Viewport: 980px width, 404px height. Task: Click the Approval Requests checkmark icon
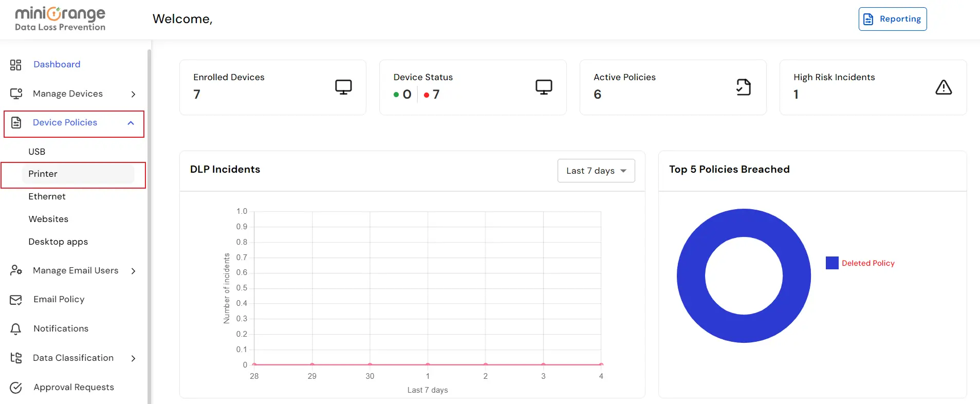tap(16, 388)
